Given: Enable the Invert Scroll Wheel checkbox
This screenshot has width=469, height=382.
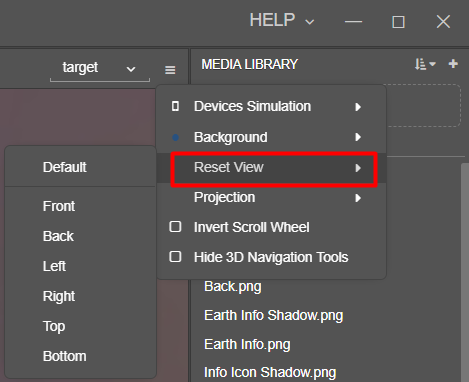Looking at the screenshot, I should coord(175,227).
